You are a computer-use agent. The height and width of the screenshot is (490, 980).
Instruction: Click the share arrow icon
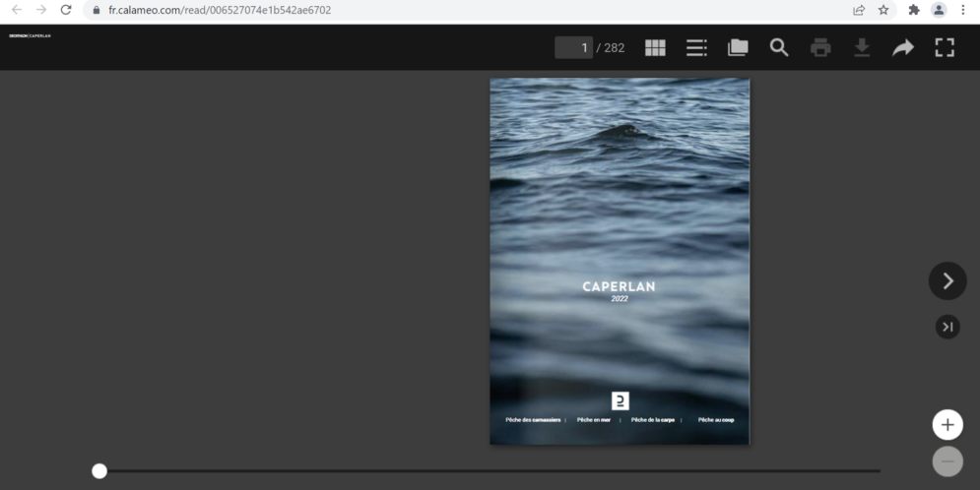pyautogui.click(x=903, y=47)
